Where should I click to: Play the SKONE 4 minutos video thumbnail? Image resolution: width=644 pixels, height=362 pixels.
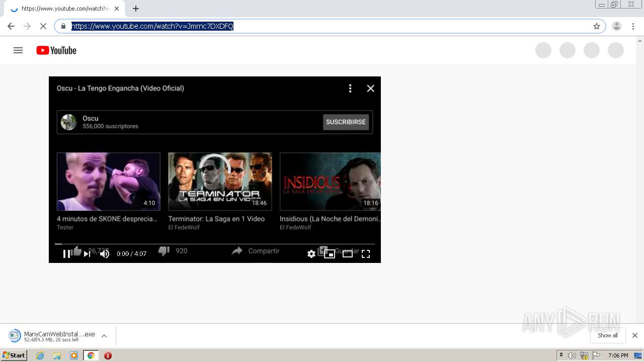[109, 182]
